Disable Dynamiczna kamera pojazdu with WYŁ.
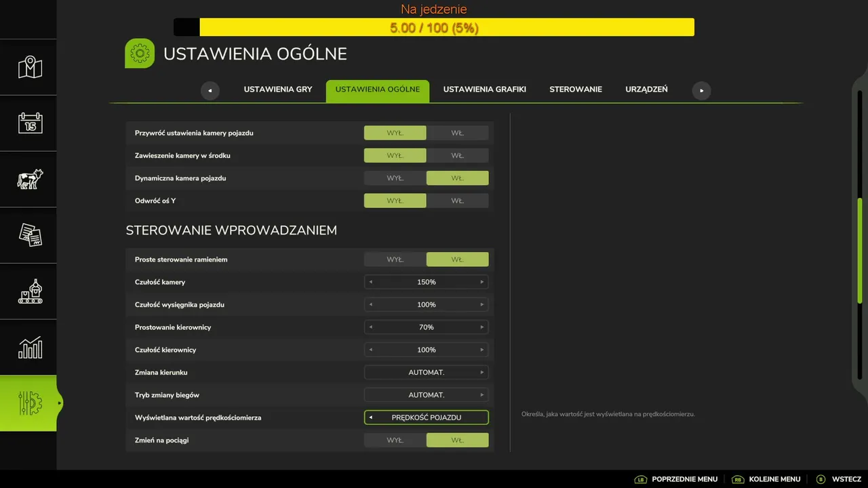Screen dimensions: 868x488 [395, 178]
